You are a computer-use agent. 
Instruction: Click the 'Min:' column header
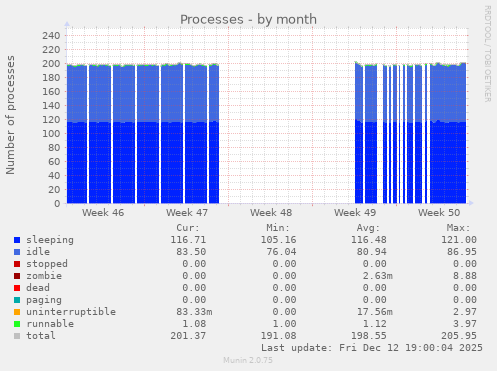278,228
